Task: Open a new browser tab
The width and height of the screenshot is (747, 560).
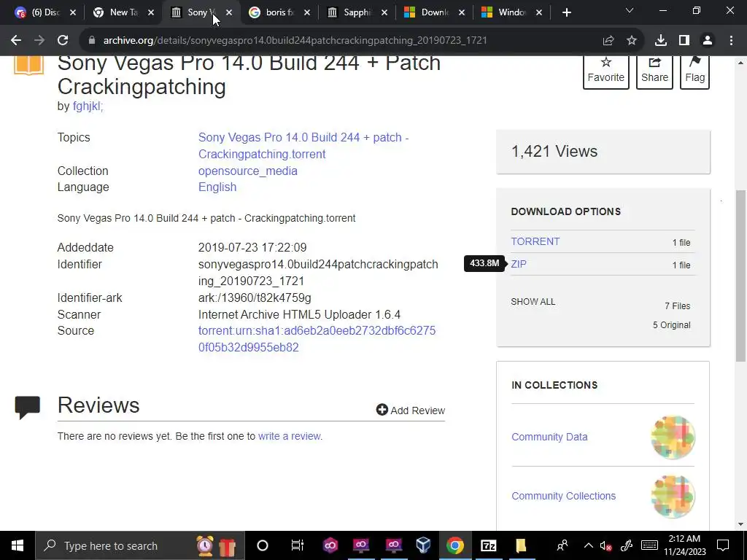Action: [566, 12]
